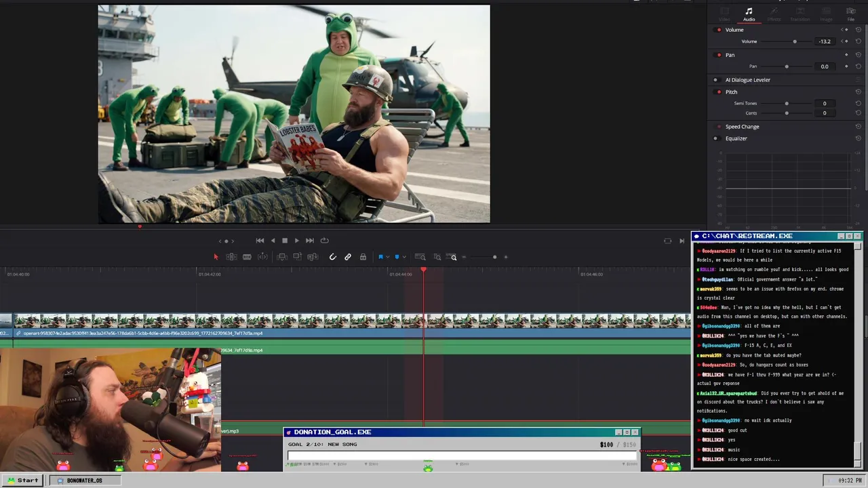Open the Transition inspector tab

pyautogui.click(x=800, y=14)
